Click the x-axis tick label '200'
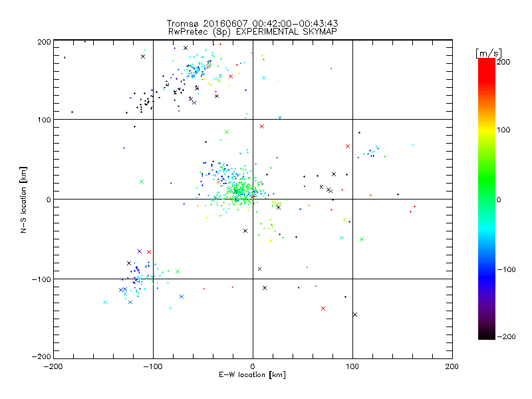Viewport: 532px width, 399px height. point(452,366)
